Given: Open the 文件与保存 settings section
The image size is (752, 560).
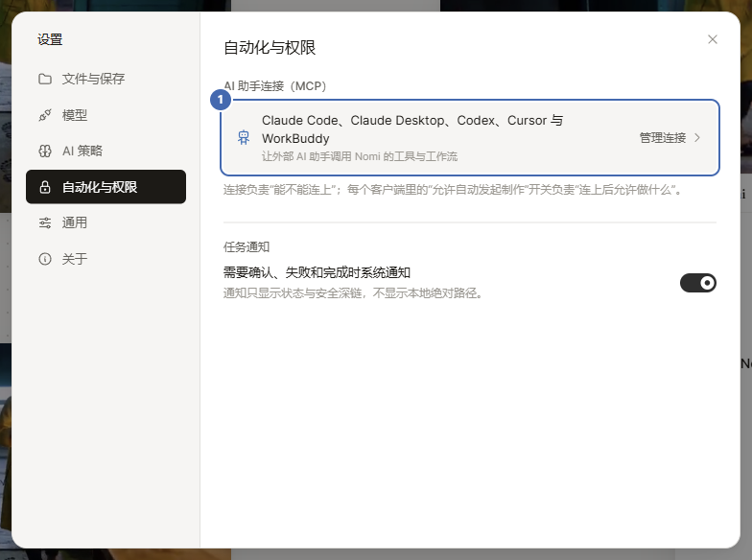Looking at the screenshot, I should [x=106, y=79].
